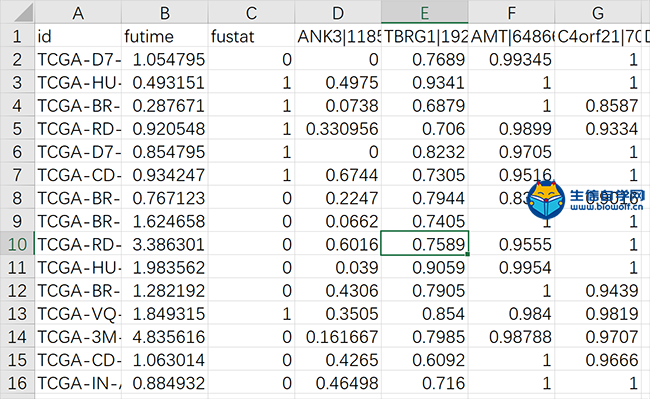
Task: Select cell with value 3.386301
Action: [165, 244]
